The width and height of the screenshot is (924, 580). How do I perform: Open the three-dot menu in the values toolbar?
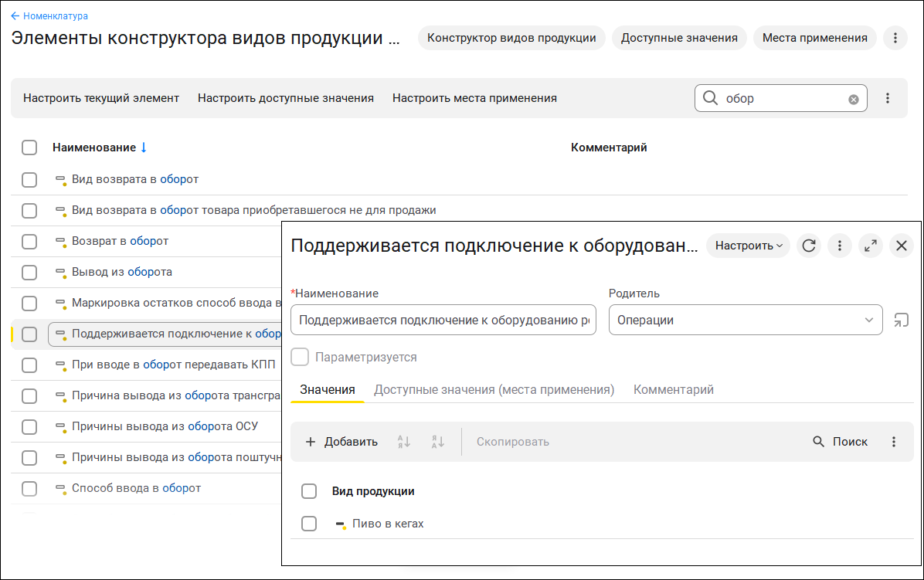coord(894,442)
